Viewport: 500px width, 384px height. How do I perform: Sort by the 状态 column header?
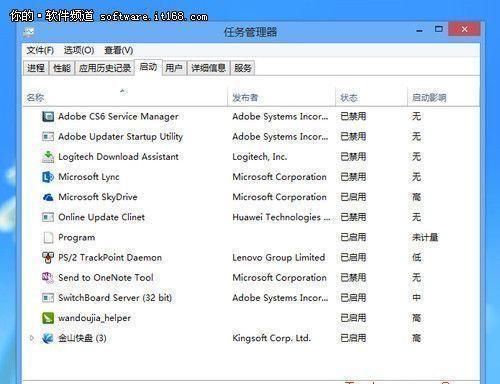pyautogui.click(x=349, y=98)
